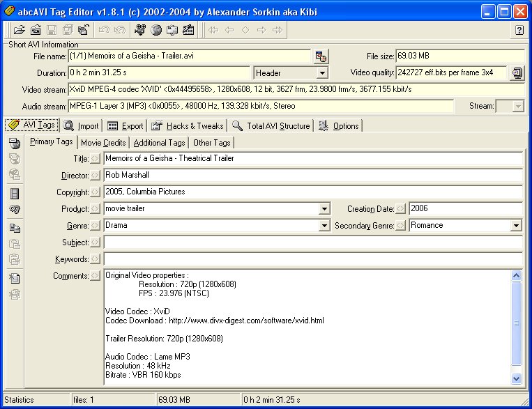This screenshot has height=409, width=532.
Task: Click the globe icon in the toolbar
Action: point(156,30)
